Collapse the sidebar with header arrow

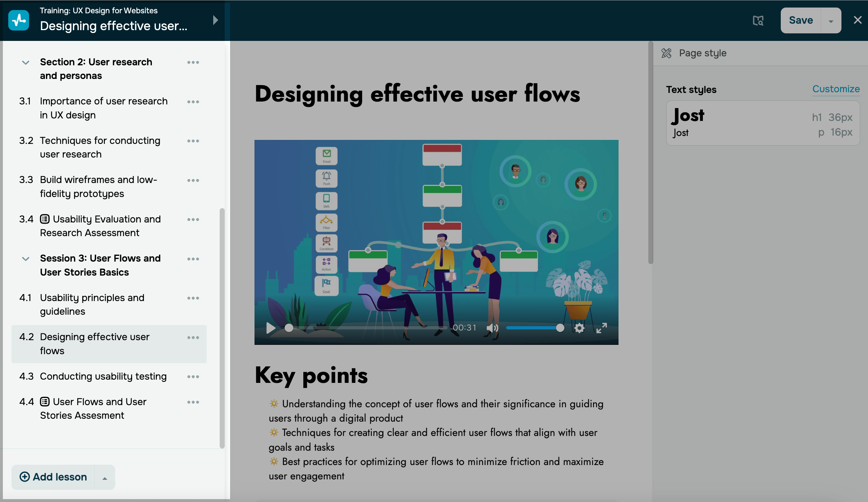pos(215,20)
